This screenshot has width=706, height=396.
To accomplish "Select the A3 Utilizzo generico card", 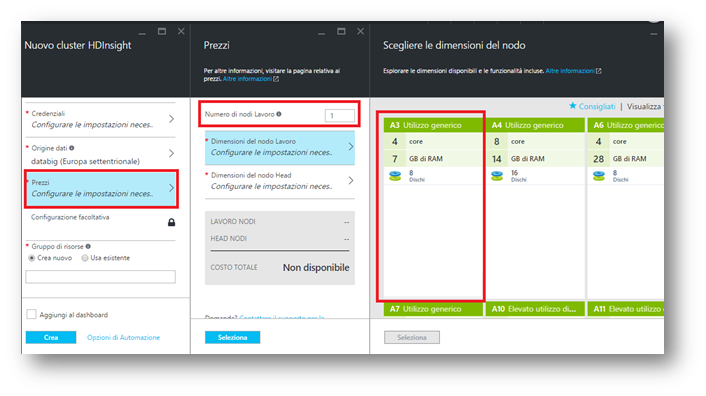I will pyautogui.click(x=432, y=207).
